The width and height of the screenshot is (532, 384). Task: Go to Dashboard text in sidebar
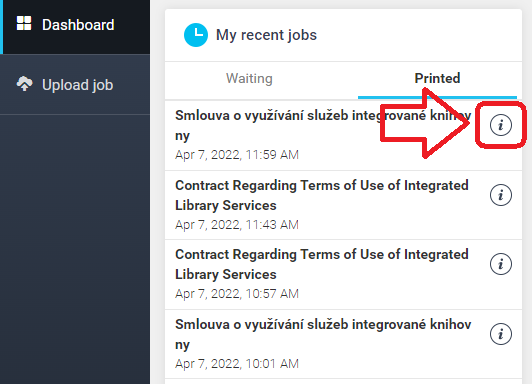pos(78,25)
